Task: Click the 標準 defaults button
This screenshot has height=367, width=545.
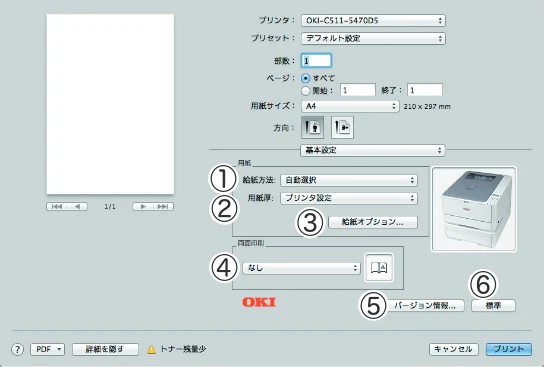Action: 493,305
